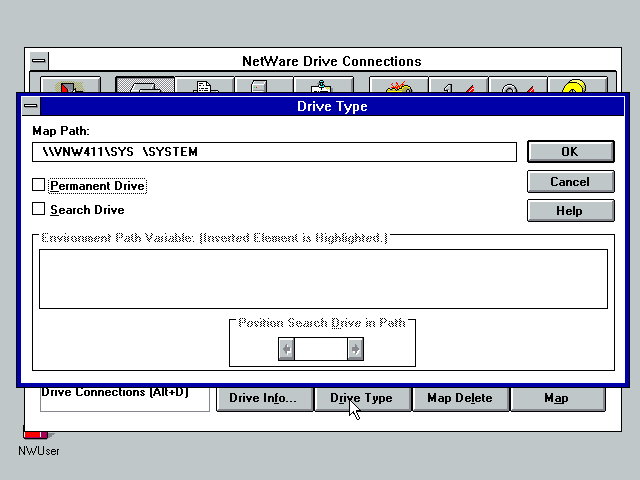The width and height of the screenshot is (640, 480).
Task: Select the Environment Path Variable list box
Action: click(323, 279)
